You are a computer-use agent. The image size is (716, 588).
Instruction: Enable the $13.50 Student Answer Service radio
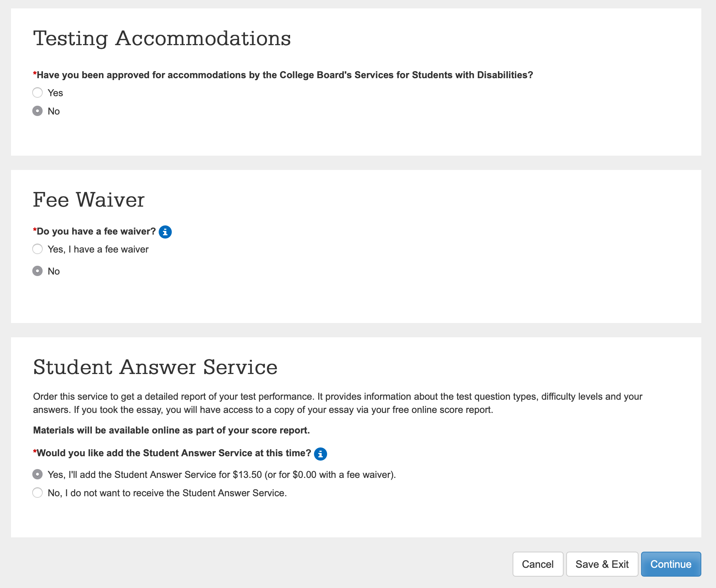(x=37, y=474)
